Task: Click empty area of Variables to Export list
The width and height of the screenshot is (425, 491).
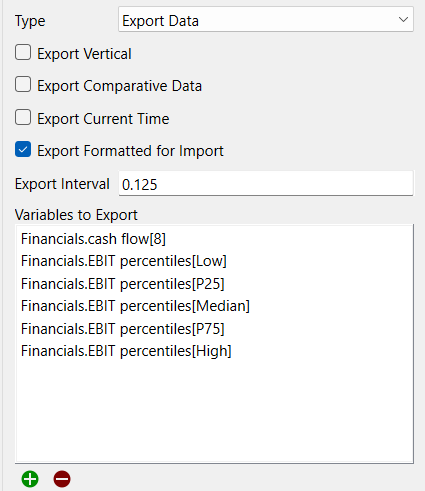Action: (x=214, y=410)
